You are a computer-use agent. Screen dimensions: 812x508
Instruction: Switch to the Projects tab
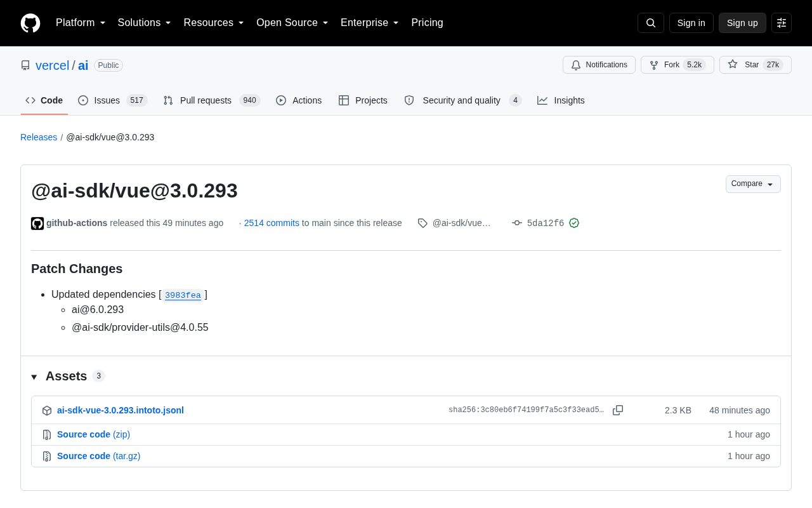coord(363,100)
